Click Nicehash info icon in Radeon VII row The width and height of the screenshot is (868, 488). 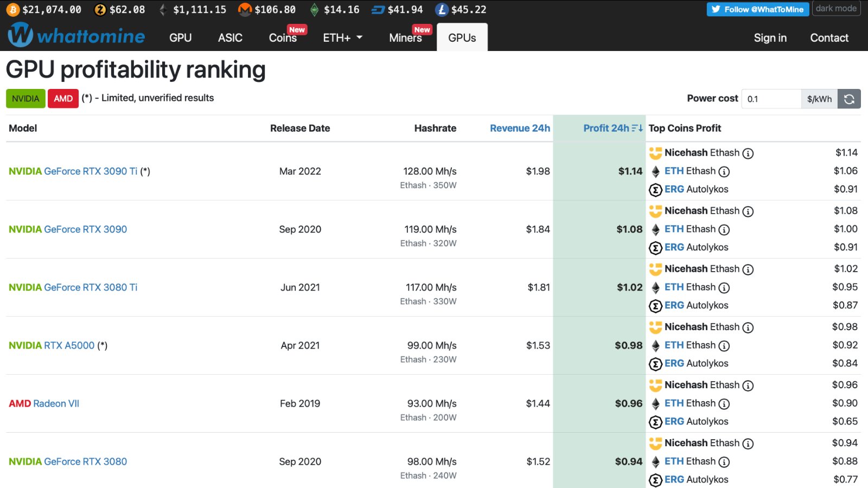pyautogui.click(x=748, y=386)
